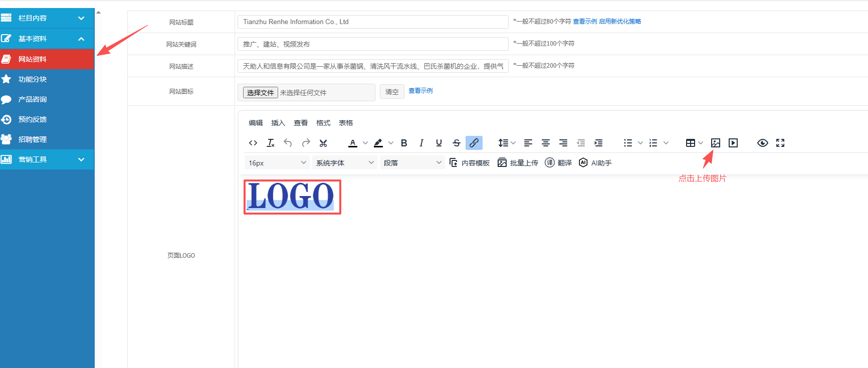Click the insert link icon

(x=474, y=143)
